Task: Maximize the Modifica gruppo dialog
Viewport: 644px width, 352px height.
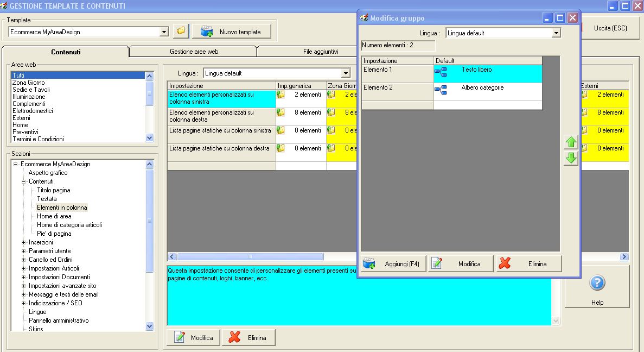Action: coord(560,18)
